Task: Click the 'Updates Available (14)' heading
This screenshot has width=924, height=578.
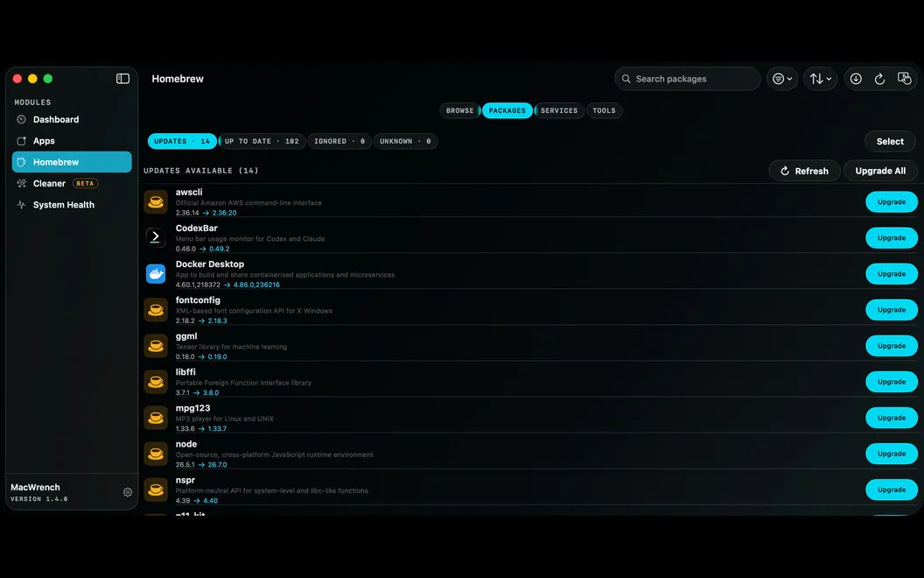Action: click(x=201, y=171)
